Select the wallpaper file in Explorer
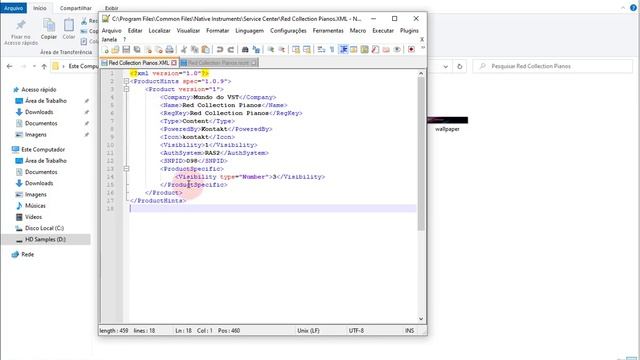Screen dimensions: 640x360 pos(447,124)
